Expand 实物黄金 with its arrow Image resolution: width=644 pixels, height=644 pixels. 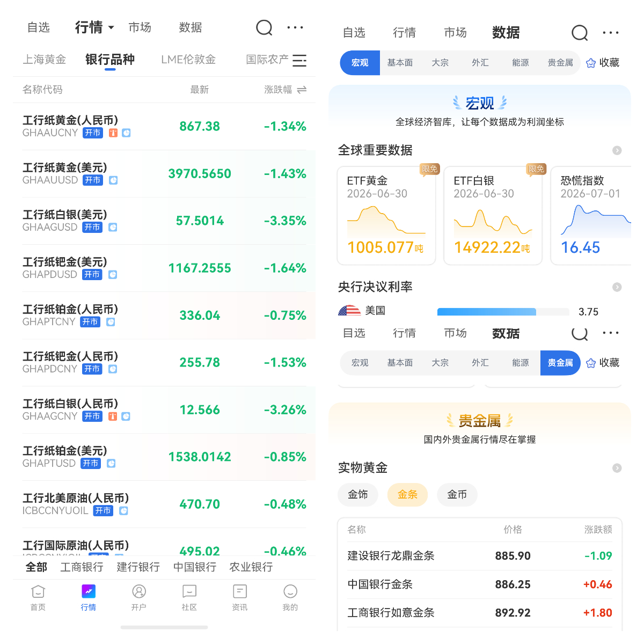(x=617, y=468)
